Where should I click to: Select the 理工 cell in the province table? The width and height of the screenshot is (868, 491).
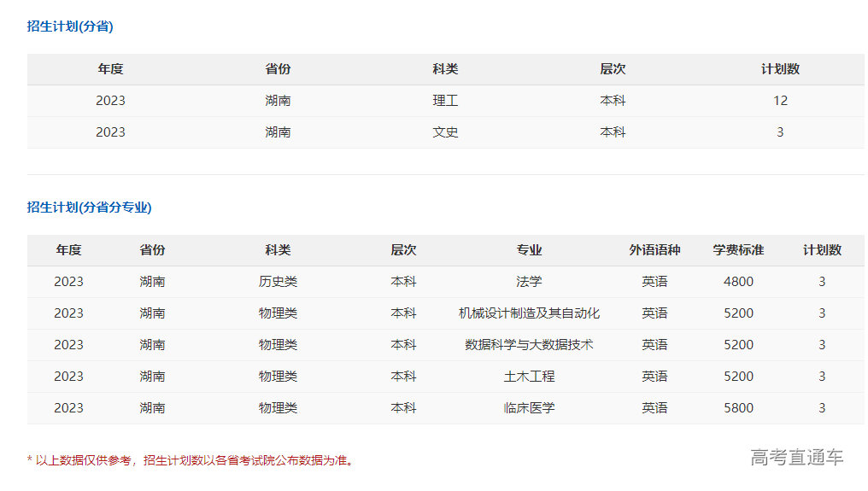[445, 101]
